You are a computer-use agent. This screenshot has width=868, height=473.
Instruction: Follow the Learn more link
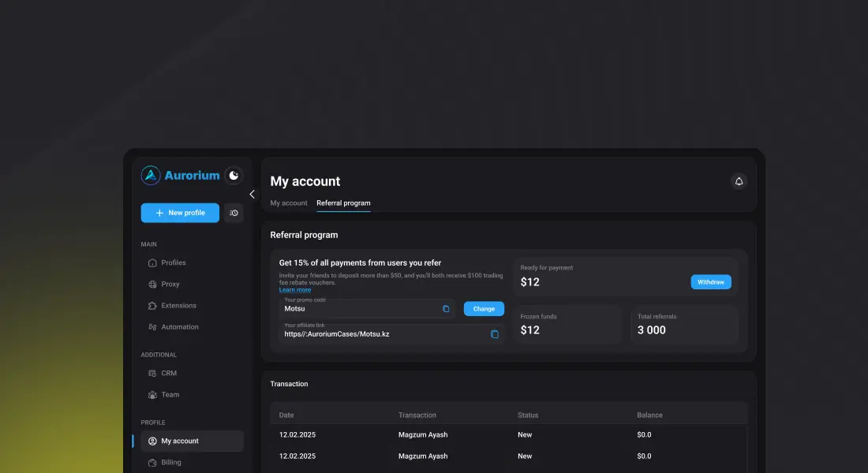[295, 290]
